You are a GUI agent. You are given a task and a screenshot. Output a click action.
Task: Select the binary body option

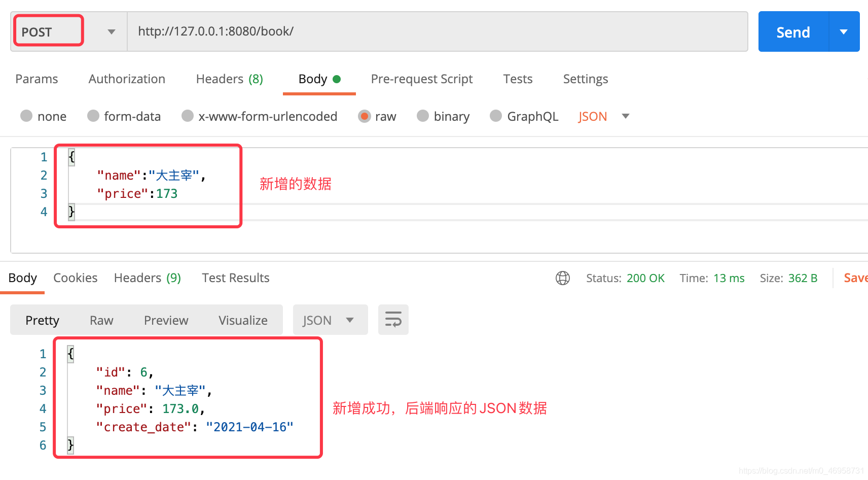pyautogui.click(x=444, y=116)
